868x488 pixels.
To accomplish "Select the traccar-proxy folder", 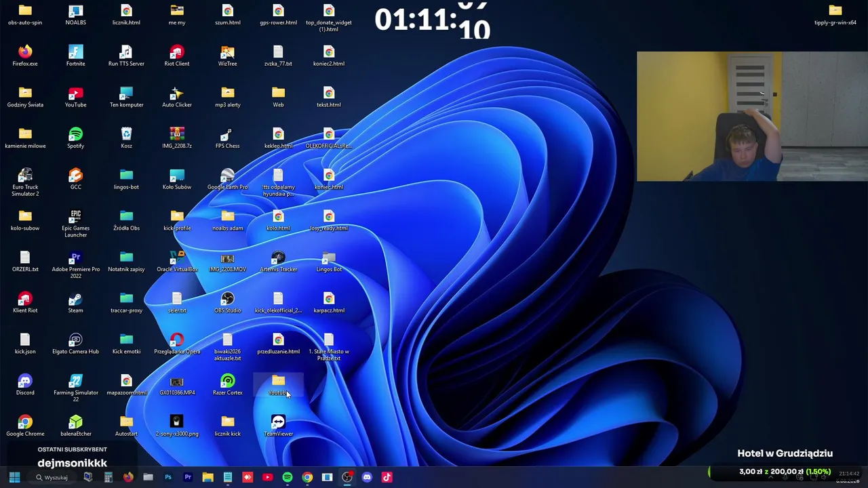I will [126, 302].
